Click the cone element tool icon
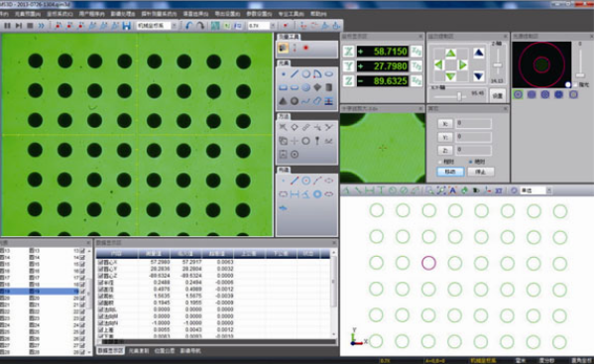Image resolution: width=595 pixels, height=364 pixels. [283, 101]
